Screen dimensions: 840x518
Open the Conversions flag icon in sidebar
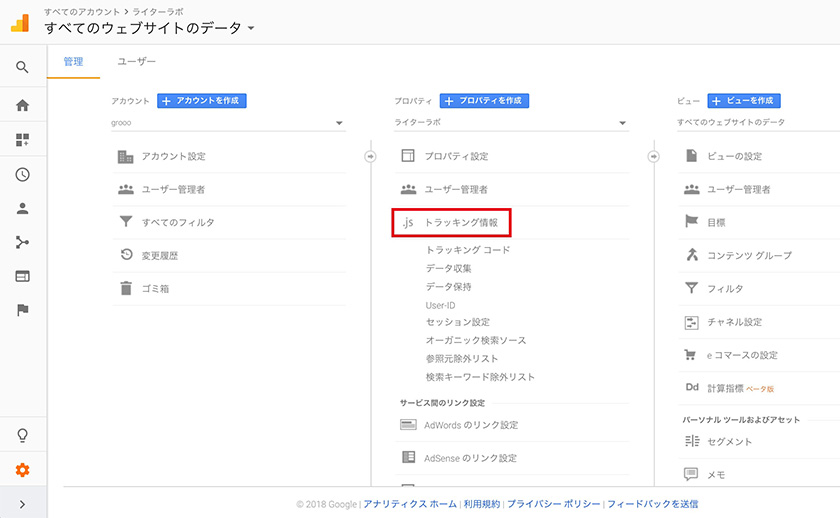(x=22, y=310)
